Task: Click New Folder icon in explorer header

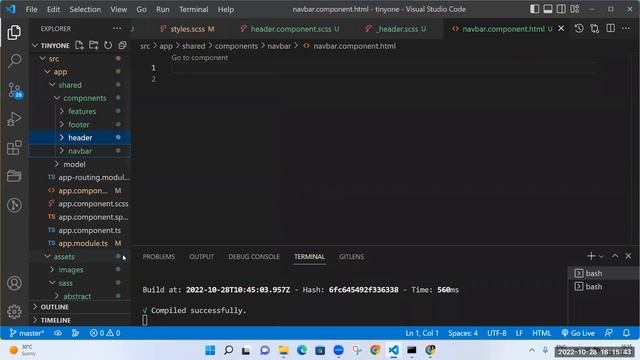Action: (x=94, y=45)
